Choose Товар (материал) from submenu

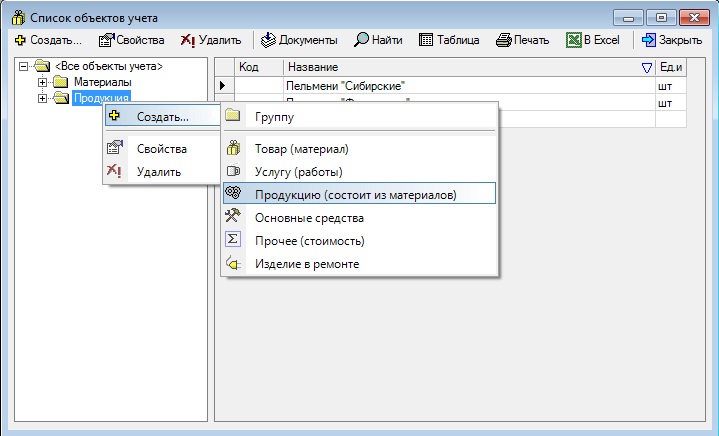click(301, 149)
